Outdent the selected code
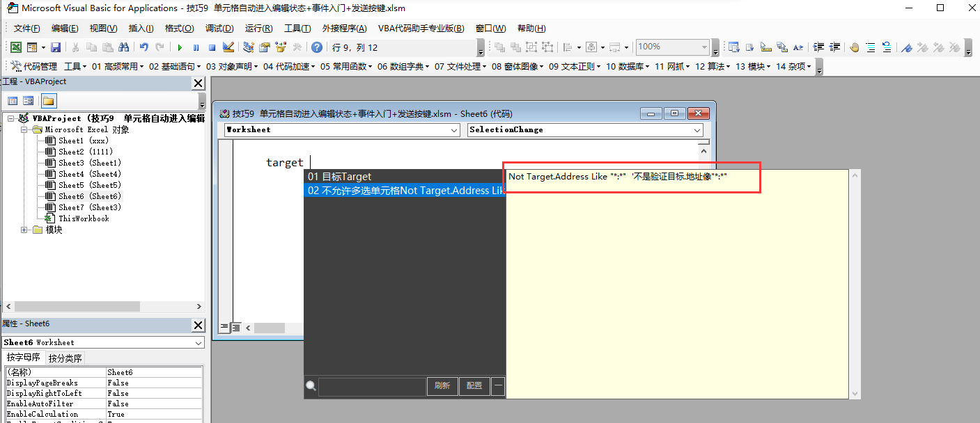Screen dimensions: 980x423 click(x=835, y=47)
